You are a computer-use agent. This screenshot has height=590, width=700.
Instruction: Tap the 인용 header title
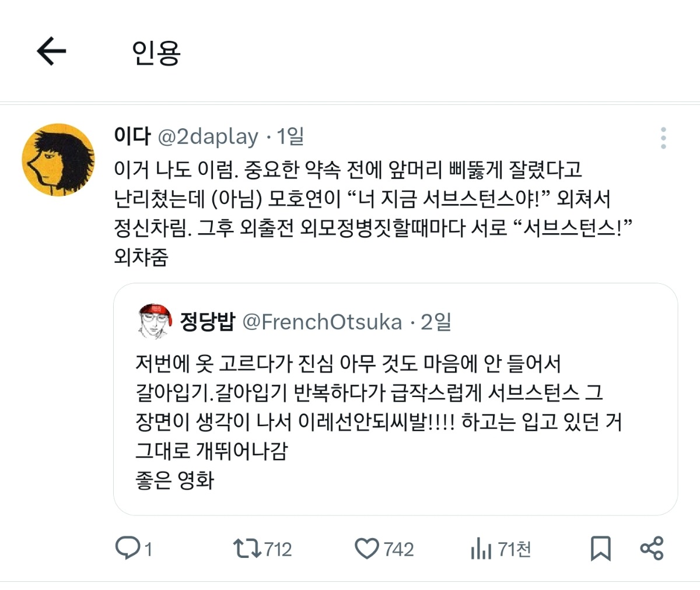(x=156, y=52)
